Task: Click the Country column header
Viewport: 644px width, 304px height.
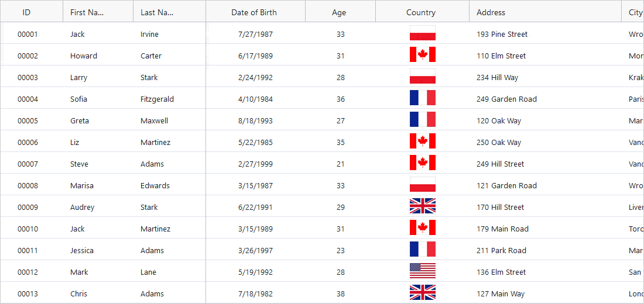Action: point(421,12)
